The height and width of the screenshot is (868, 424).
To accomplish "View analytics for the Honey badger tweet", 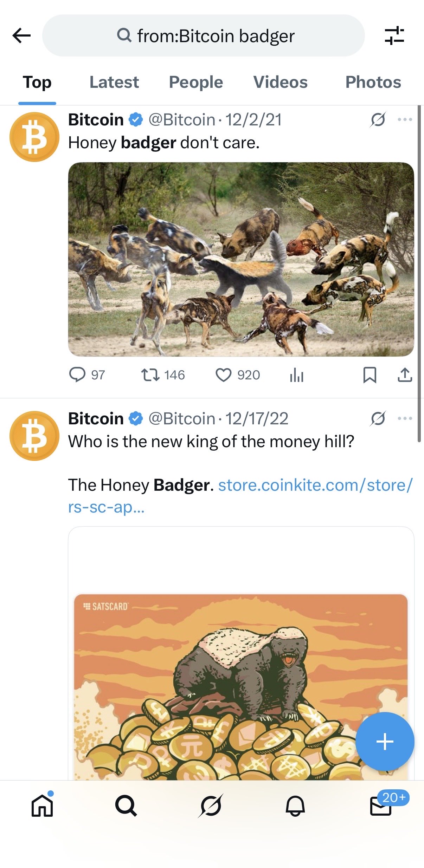I will tap(297, 376).
